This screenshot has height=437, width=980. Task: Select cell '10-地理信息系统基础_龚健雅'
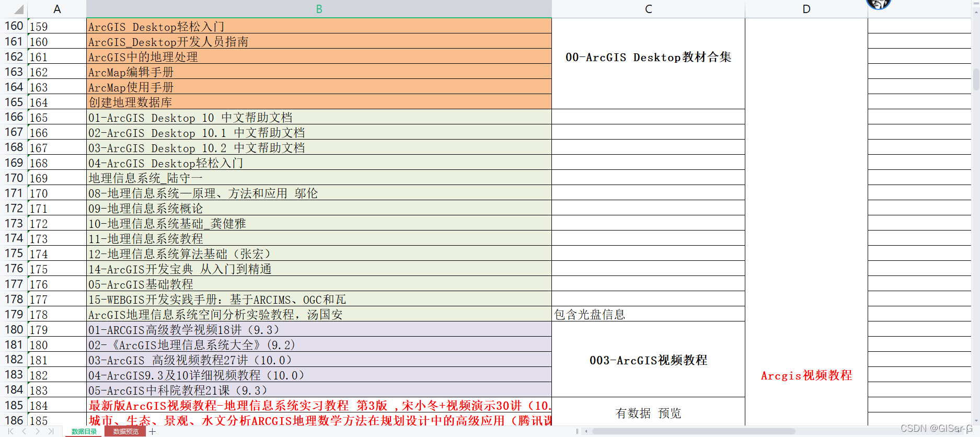tap(319, 223)
